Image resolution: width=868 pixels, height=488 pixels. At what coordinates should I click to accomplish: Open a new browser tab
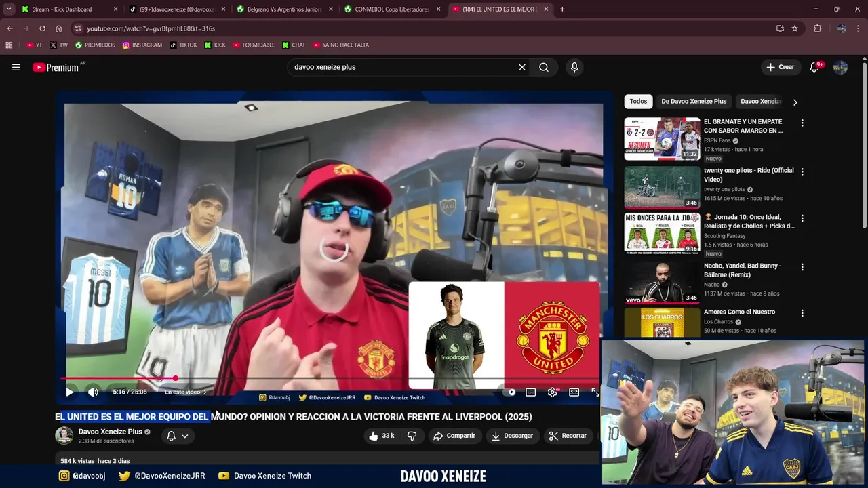click(x=562, y=9)
